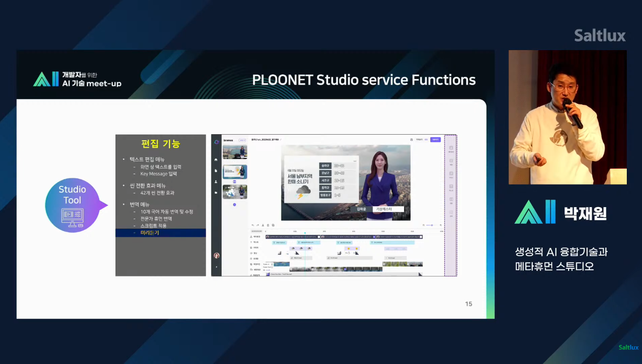Enable the Fade Out checkbox
642x364 pixels.
coord(272,267)
